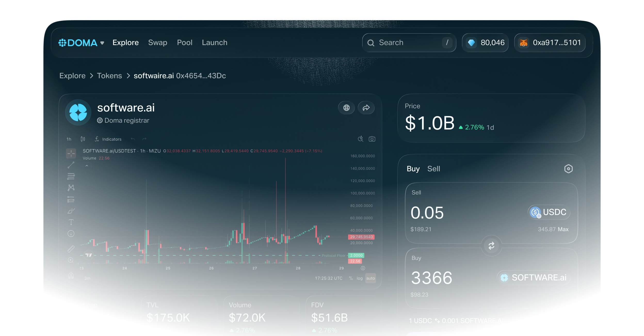Image resolution: width=644 pixels, height=336 pixels.
Task: Open the text annotation tool
Action: pyautogui.click(x=71, y=222)
